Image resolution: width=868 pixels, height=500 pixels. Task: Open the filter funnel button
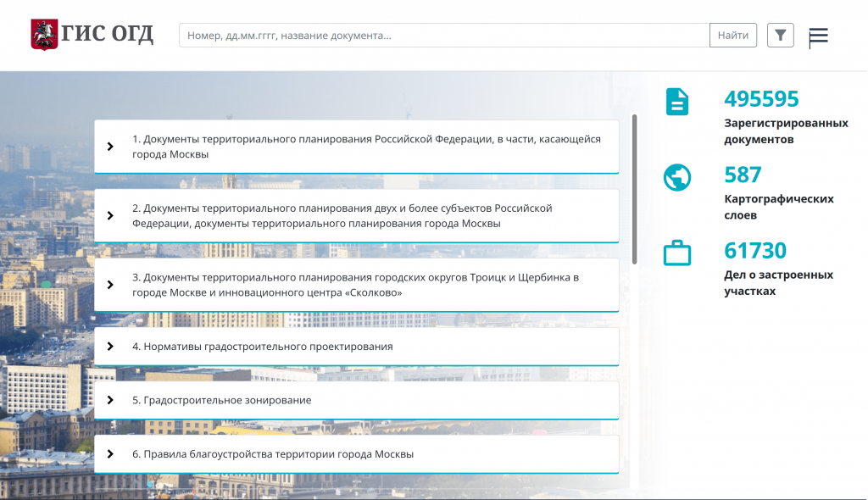point(780,36)
